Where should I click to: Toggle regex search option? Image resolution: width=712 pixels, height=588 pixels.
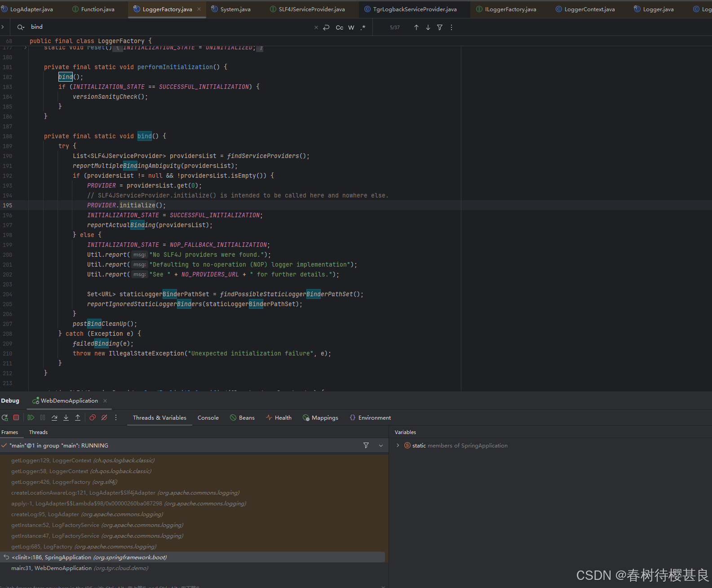(x=363, y=27)
